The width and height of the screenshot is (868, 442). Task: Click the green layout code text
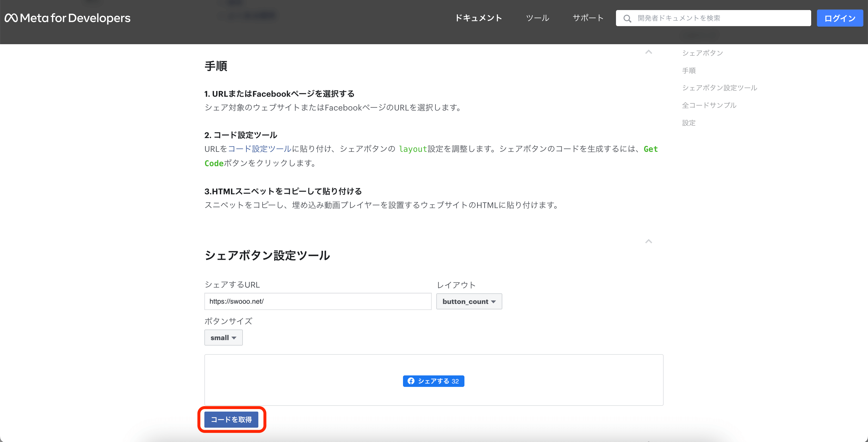(x=413, y=149)
